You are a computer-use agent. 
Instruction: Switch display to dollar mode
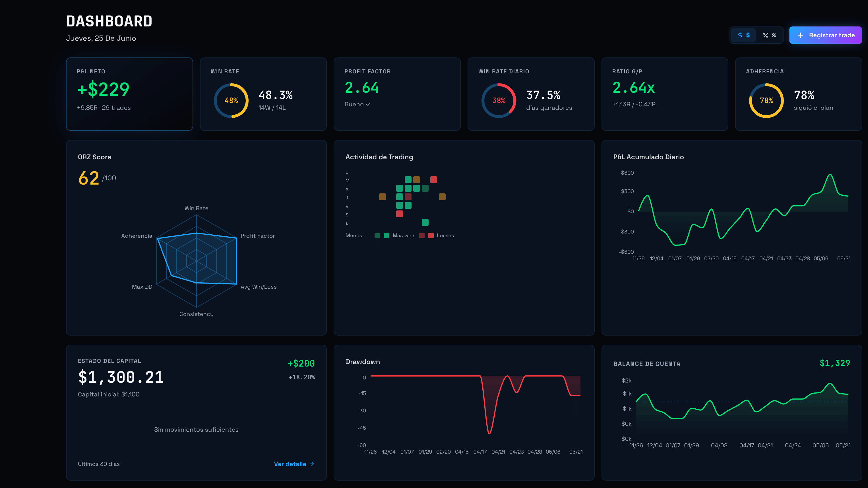(743, 35)
